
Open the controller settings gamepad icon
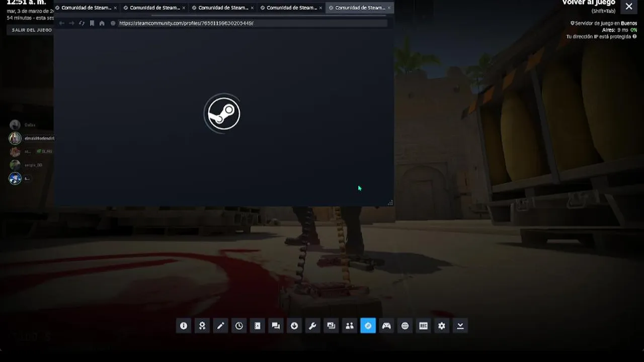point(386,326)
